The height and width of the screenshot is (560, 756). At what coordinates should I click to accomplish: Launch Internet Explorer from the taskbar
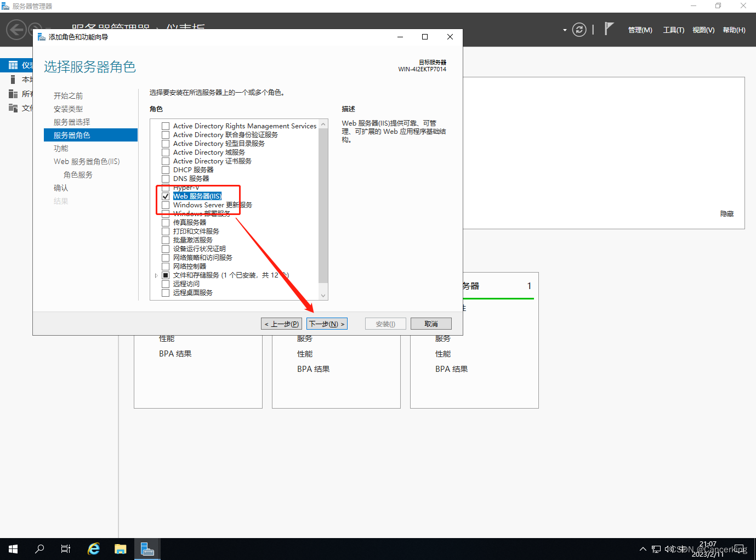94,549
